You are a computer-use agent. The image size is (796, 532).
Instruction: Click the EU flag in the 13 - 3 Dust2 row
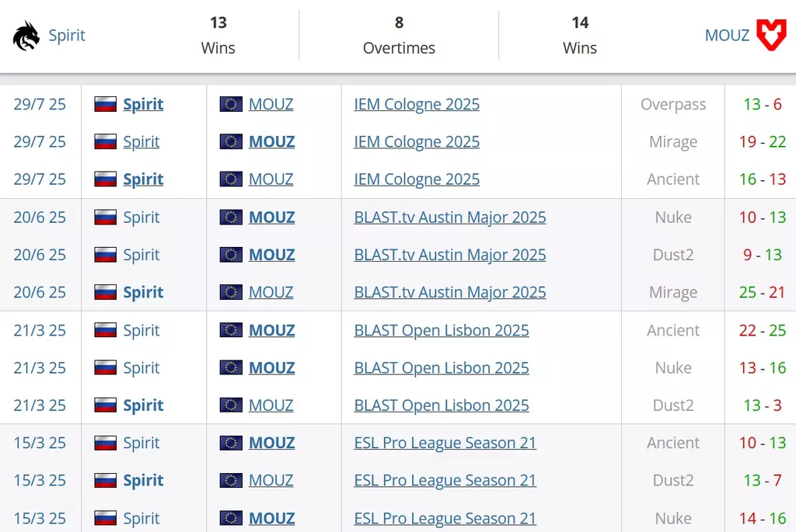[231, 405]
